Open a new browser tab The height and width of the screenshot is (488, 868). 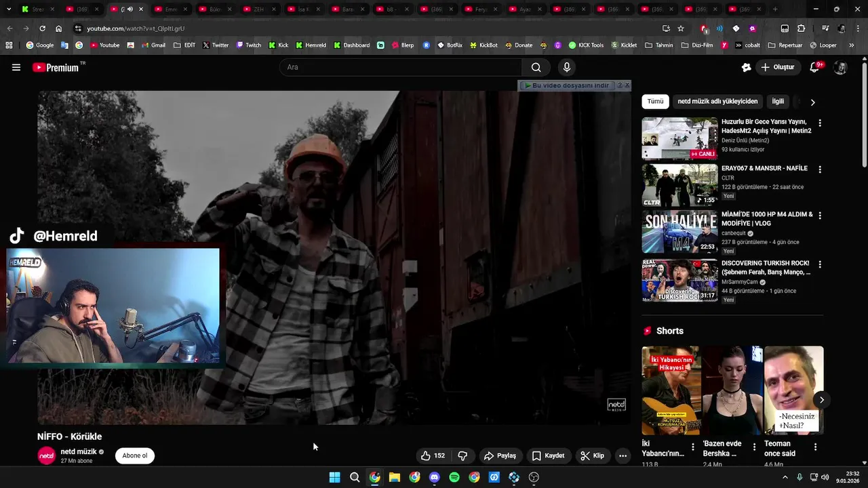click(775, 9)
